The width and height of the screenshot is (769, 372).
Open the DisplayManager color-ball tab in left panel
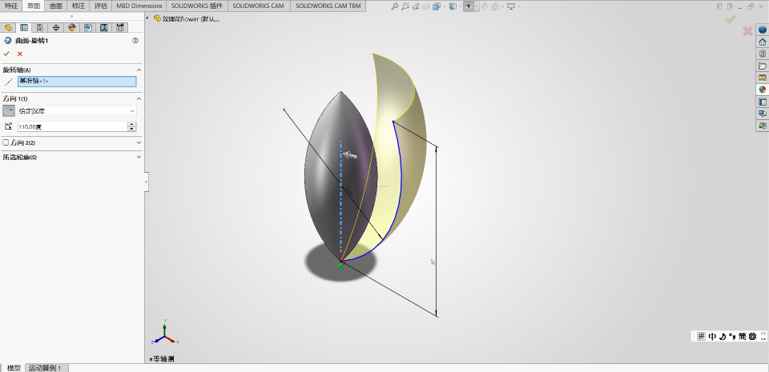pos(72,27)
